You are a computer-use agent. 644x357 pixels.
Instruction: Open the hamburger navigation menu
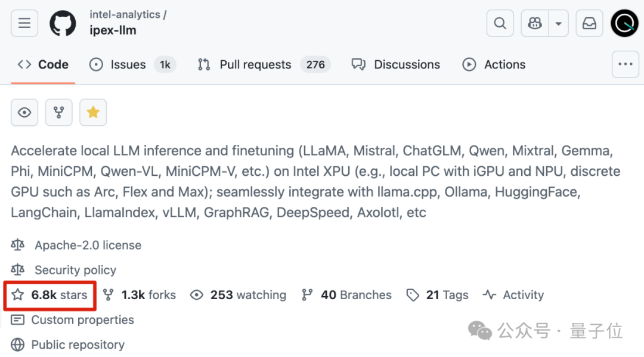24,23
